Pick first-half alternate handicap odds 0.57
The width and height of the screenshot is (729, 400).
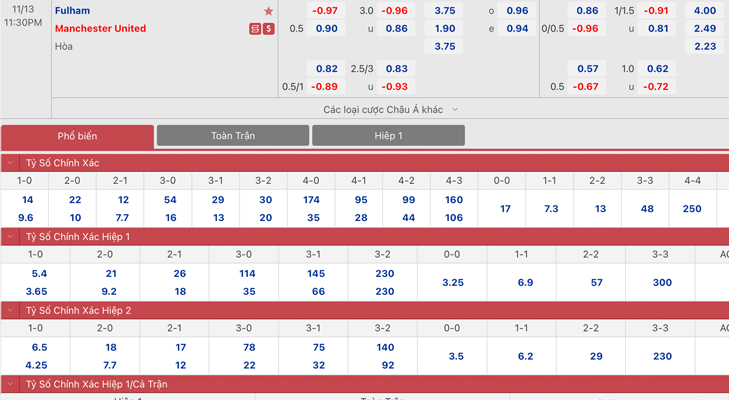586,69
